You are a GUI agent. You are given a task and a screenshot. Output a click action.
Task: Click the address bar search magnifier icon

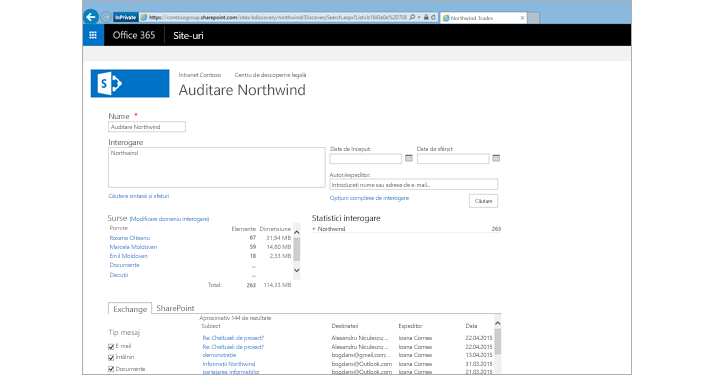tap(412, 17)
